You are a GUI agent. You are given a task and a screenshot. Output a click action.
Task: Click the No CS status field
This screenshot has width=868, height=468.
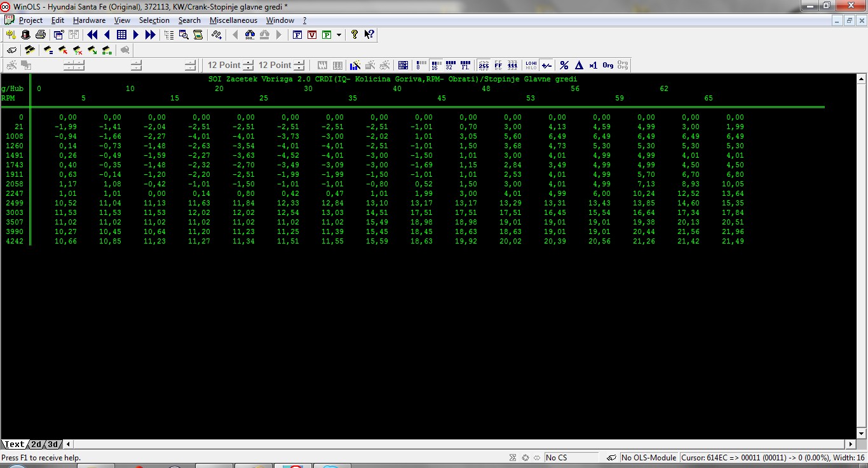571,457
